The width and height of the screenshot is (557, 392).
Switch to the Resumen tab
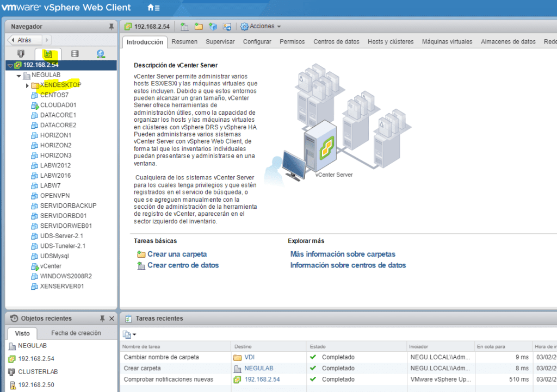tap(184, 41)
